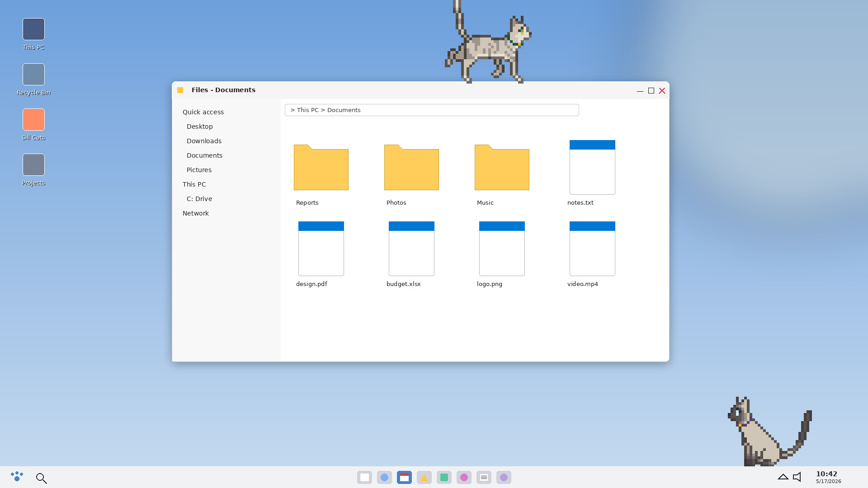Click the blue circle taskbar app

click(x=384, y=477)
